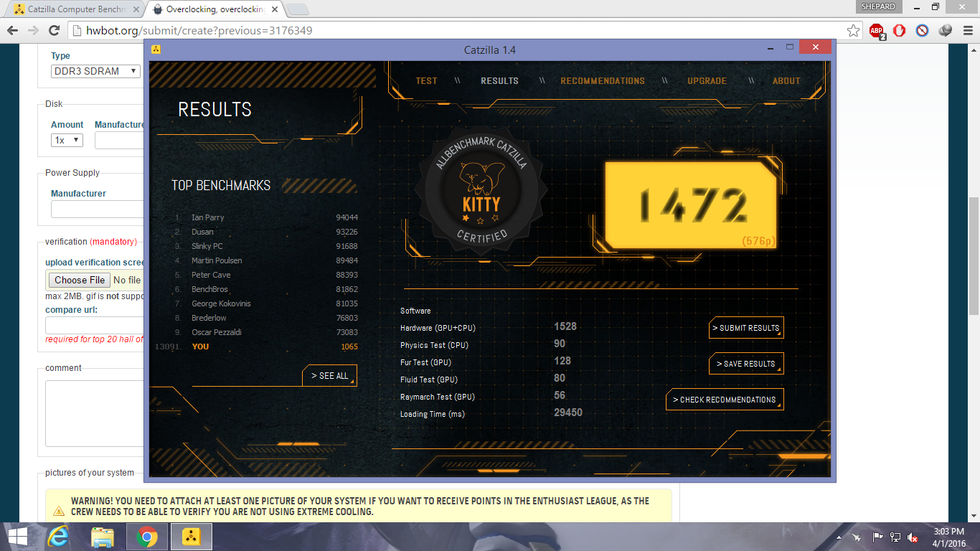
Task: Click the CHECK RECOMMENDATIONS button
Action: pyautogui.click(x=725, y=400)
